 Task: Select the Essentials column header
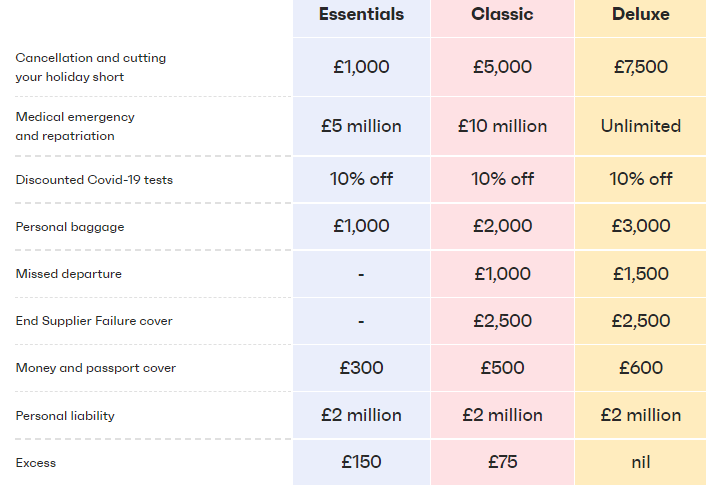(x=361, y=14)
